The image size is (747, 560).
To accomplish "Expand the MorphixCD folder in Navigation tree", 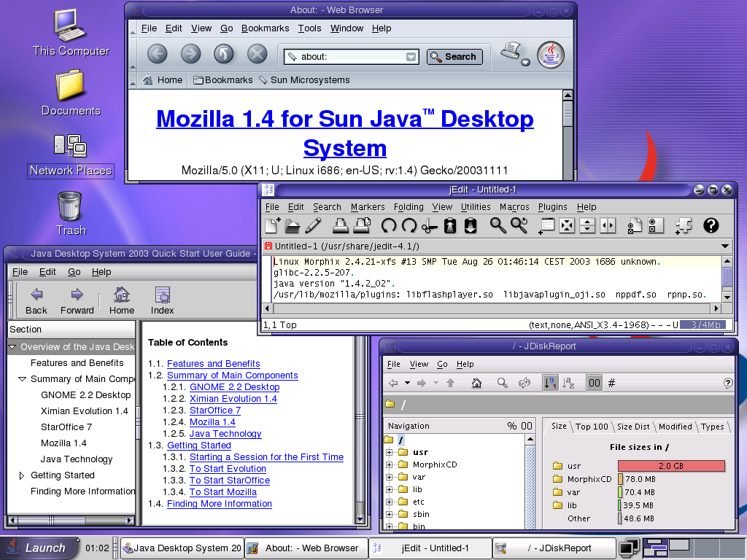I will (x=390, y=464).
